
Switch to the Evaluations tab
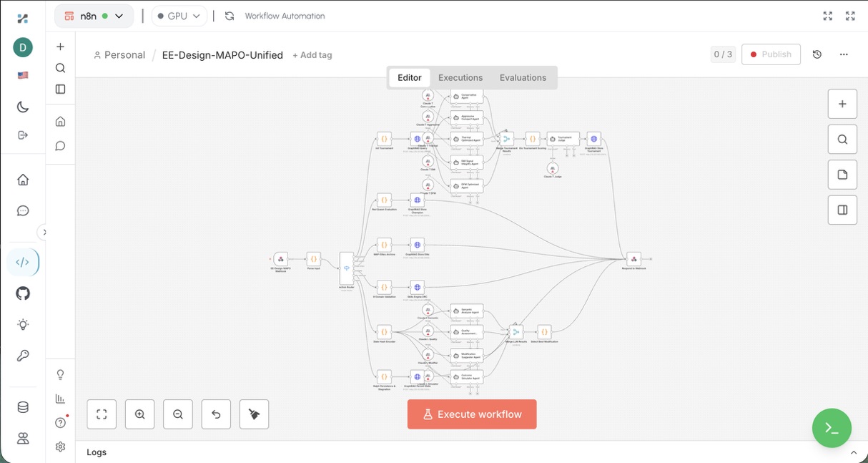pos(523,77)
